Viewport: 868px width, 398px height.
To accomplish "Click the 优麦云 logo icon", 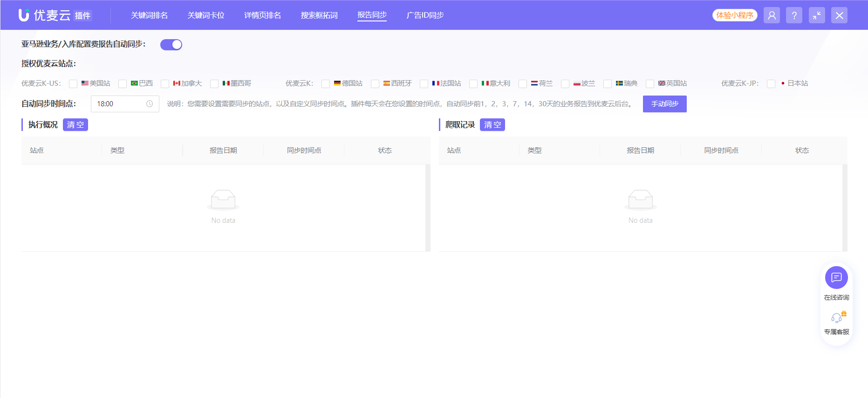I will point(24,15).
